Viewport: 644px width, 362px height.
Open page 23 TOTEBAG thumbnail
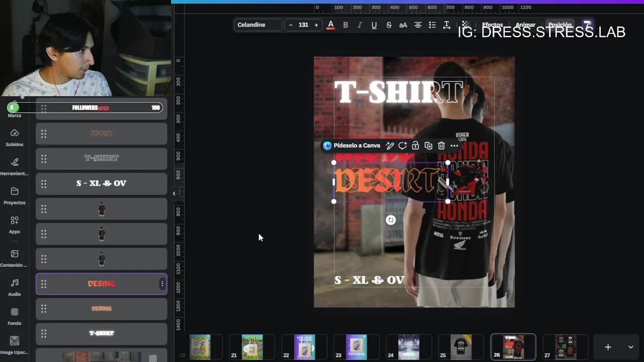(356, 347)
